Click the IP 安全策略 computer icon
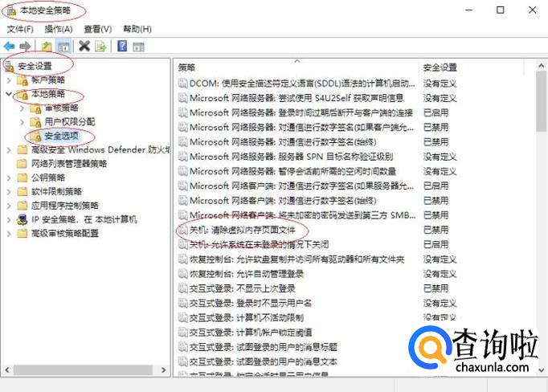Viewport: 548px width, 392px height. point(22,220)
